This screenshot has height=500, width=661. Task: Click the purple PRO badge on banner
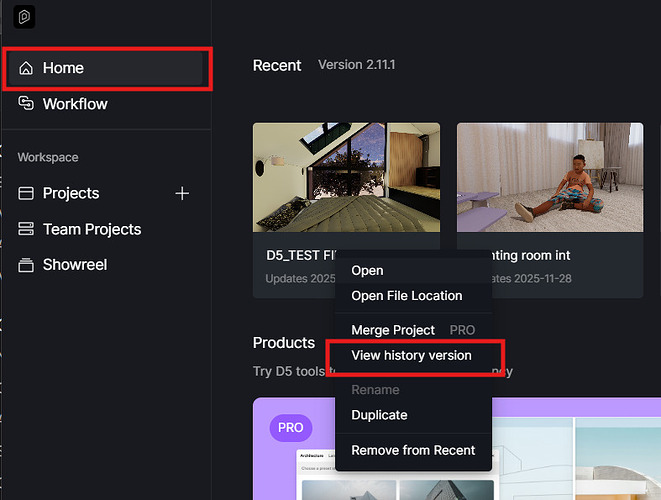point(290,427)
